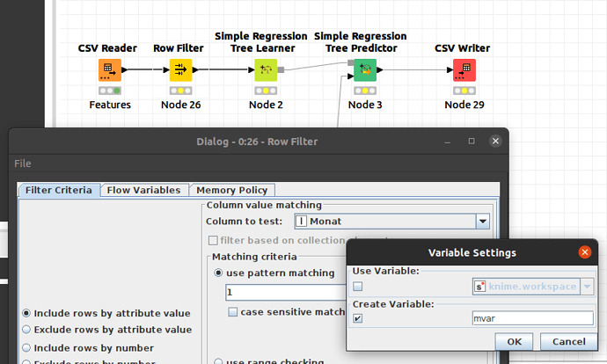Click the CSV Reader output port
This screenshot has width=607, height=364.
(x=125, y=70)
